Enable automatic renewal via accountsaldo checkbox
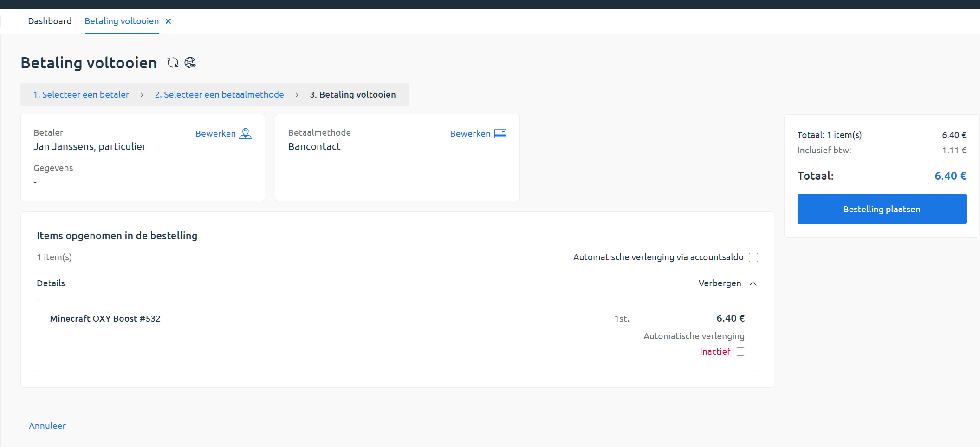Screen dimensions: 980x447 pyautogui.click(x=753, y=257)
